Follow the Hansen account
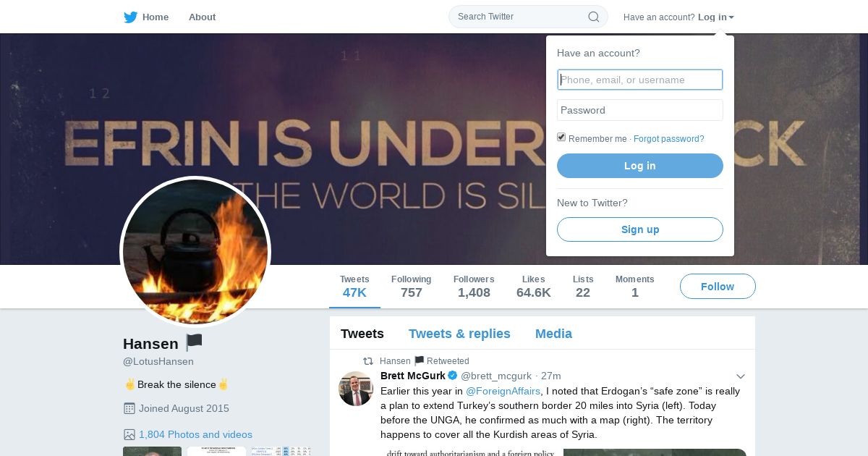This screenshot has height=456, width=868. pos(718,287)
